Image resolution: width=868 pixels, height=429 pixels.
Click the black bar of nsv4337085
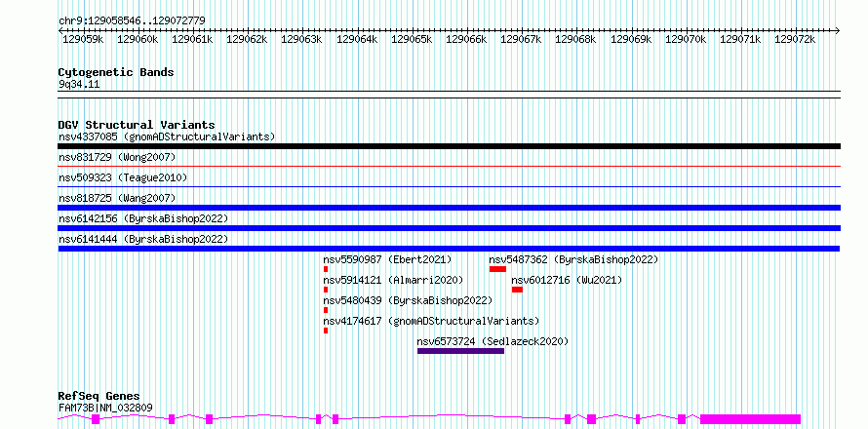[450, 146]
